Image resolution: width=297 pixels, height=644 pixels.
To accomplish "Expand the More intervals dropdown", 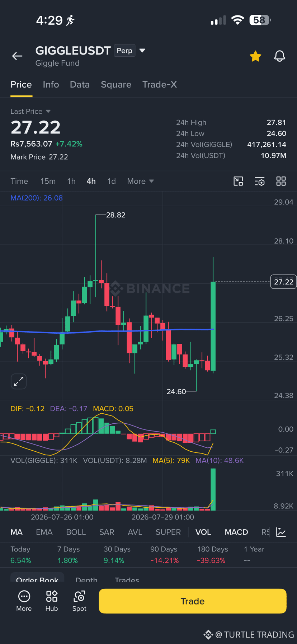I will click(x=140, y=181).
